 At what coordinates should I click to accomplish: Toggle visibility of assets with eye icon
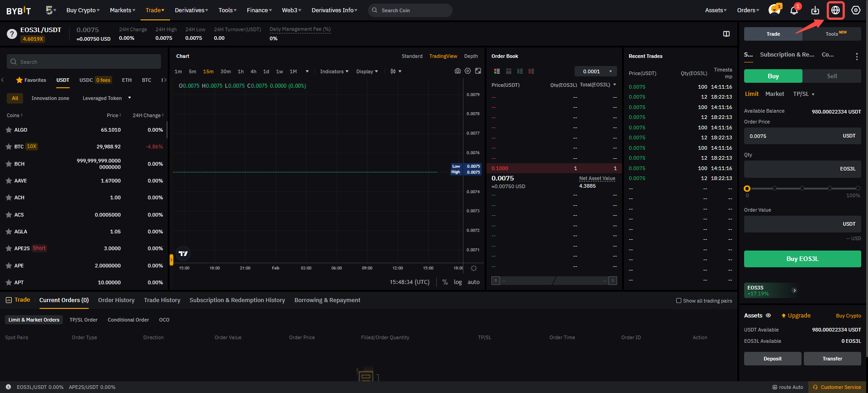(768, 316)
